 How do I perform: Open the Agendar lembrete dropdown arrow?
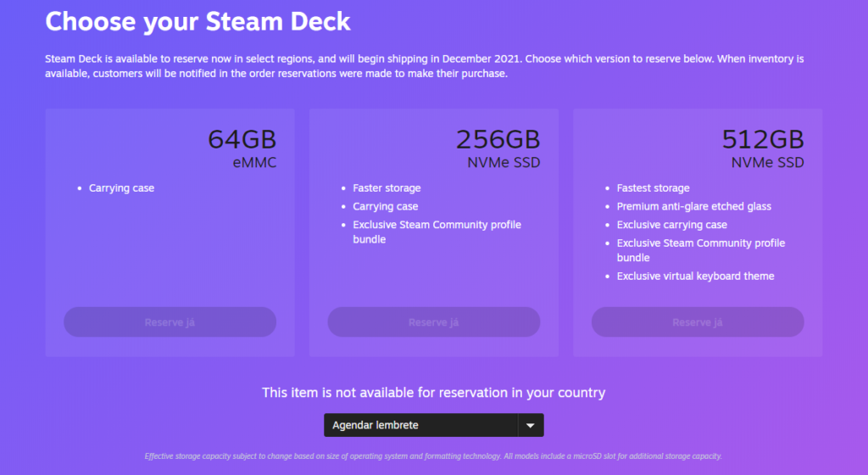tap(531, 425)
